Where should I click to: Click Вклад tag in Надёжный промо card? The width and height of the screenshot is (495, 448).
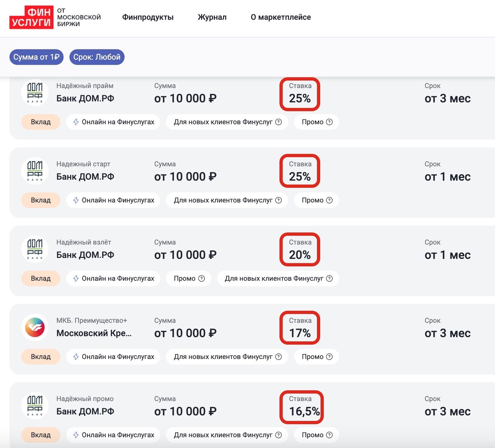(41, 435)
